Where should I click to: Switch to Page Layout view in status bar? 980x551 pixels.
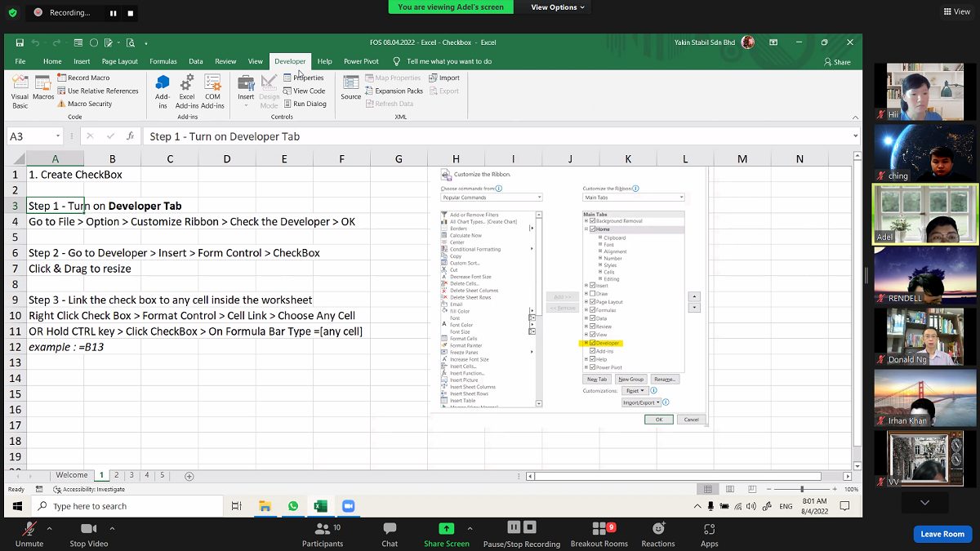[729, 489]
